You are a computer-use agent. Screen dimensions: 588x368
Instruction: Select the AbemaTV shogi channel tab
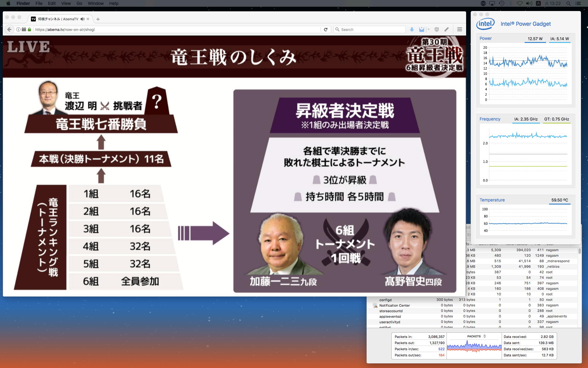coord(58,19)
